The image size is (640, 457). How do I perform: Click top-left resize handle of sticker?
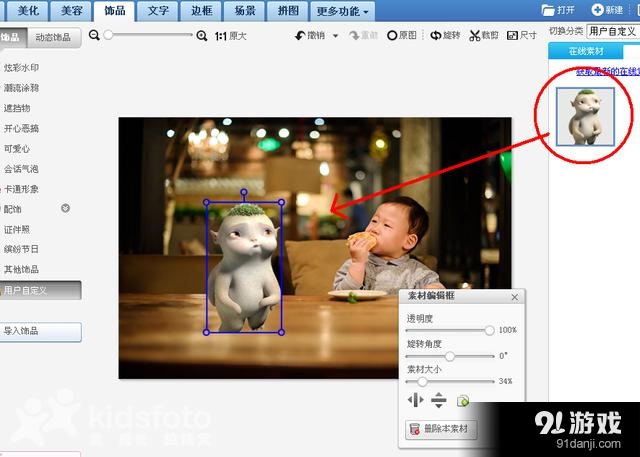pos(206,202)
